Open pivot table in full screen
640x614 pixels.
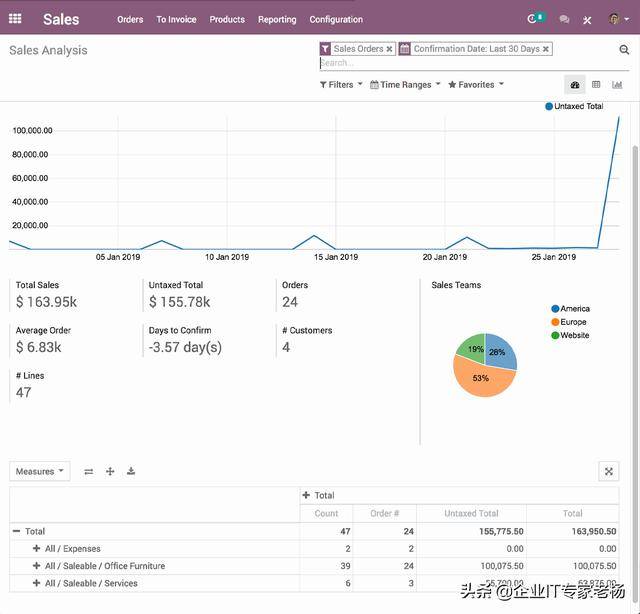(x=608, y=471)
